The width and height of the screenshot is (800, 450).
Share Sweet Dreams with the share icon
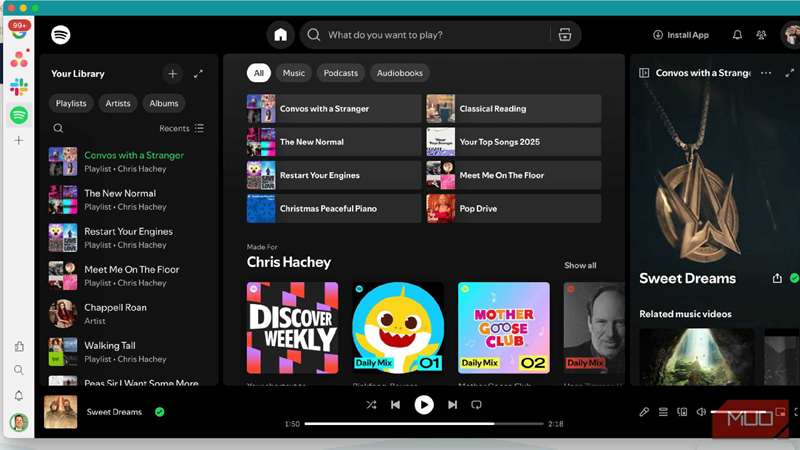click(777, 278)
